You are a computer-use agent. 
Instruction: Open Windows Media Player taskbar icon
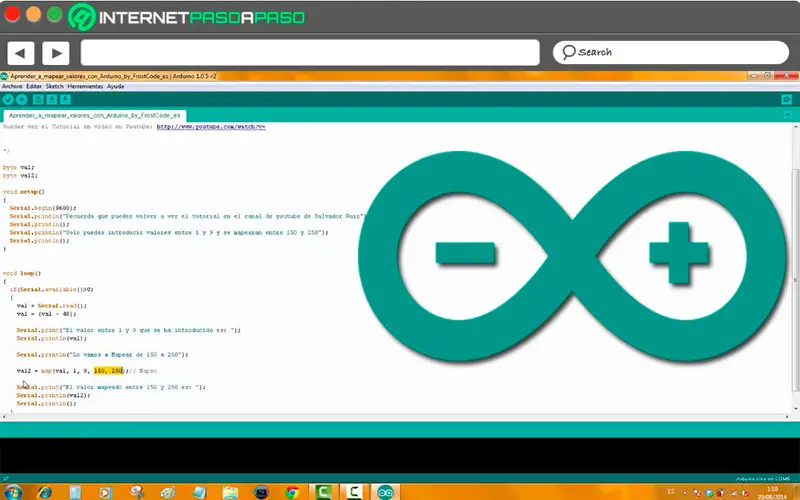106,492
